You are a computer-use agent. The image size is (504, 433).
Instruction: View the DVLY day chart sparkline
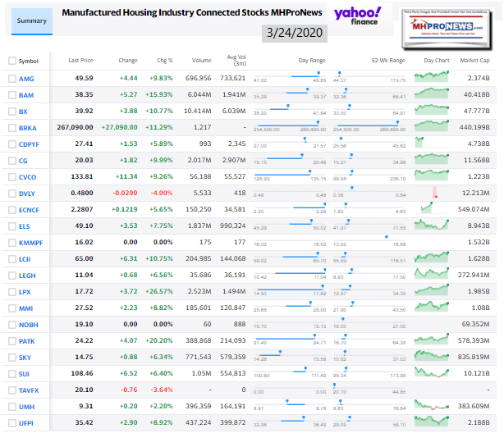click(432, 194)
